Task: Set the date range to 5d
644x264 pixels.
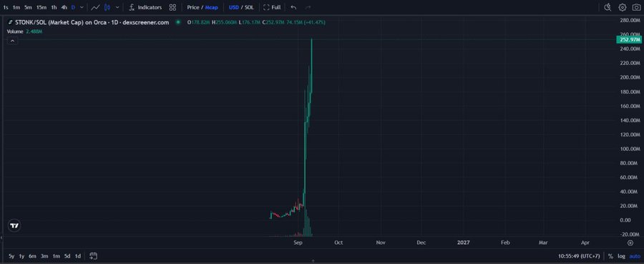Action: pos(67,256)
